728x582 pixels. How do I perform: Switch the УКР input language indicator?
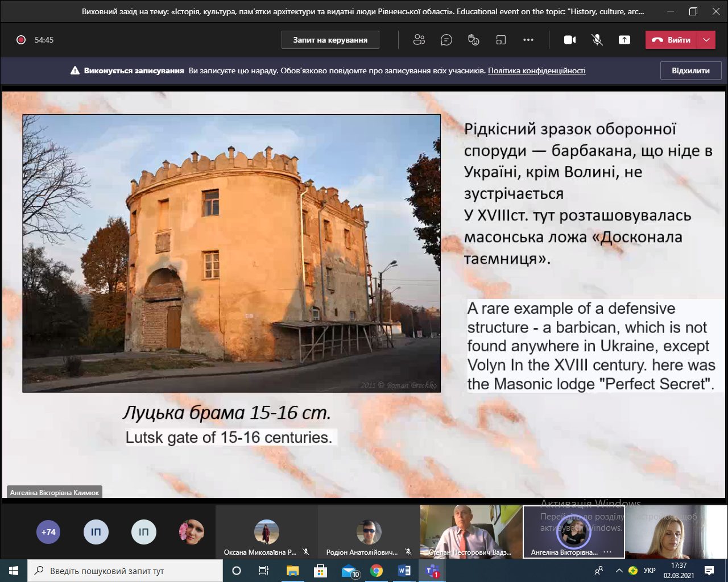tap(650, 571)
